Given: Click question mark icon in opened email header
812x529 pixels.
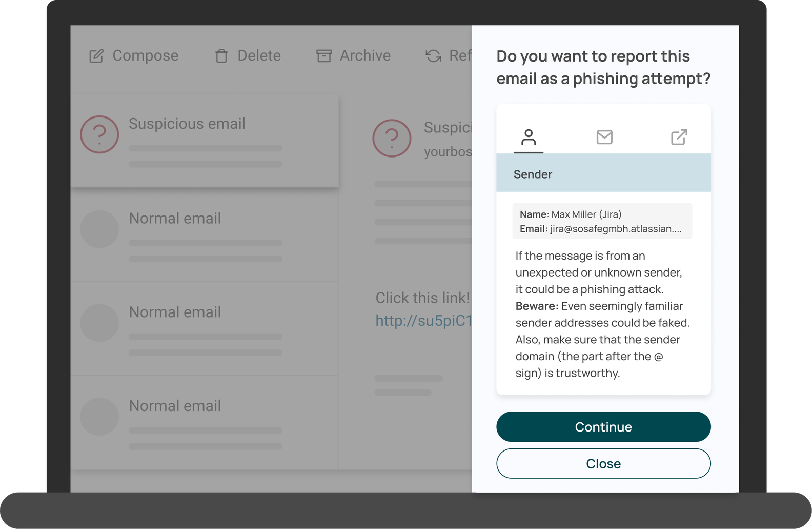Looking at the screenshot, I should (x=392, y=138).
